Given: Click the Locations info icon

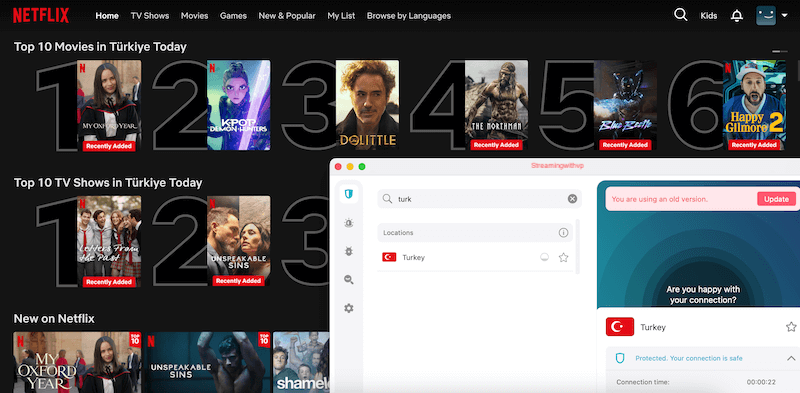Looking at the screenshot, I should coord(563,233).
